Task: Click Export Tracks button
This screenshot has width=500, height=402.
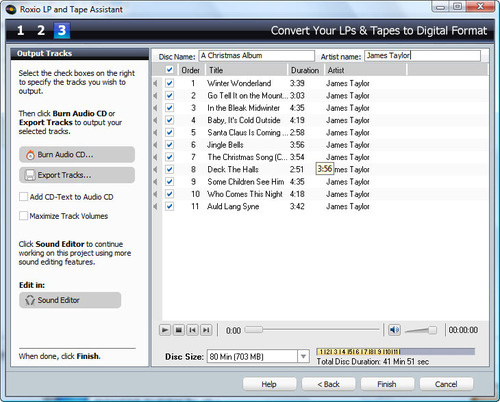Action: [77, 175]
